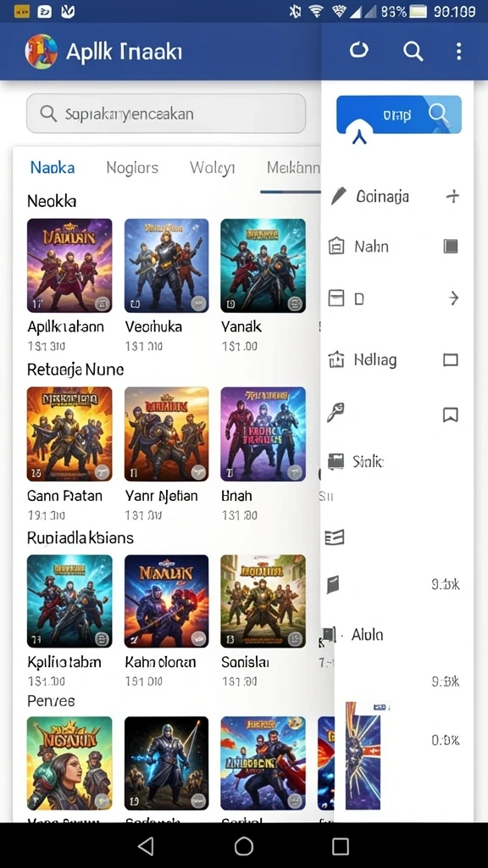The width and height of the screenshot is (488, 868).
Task: Tap the Aplik app logo
Action: click(41, 52)
